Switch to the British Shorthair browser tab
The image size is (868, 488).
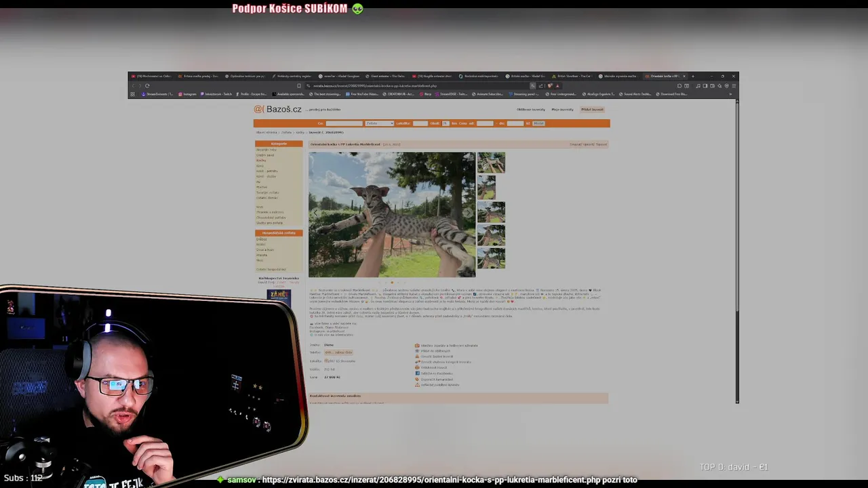572,76
